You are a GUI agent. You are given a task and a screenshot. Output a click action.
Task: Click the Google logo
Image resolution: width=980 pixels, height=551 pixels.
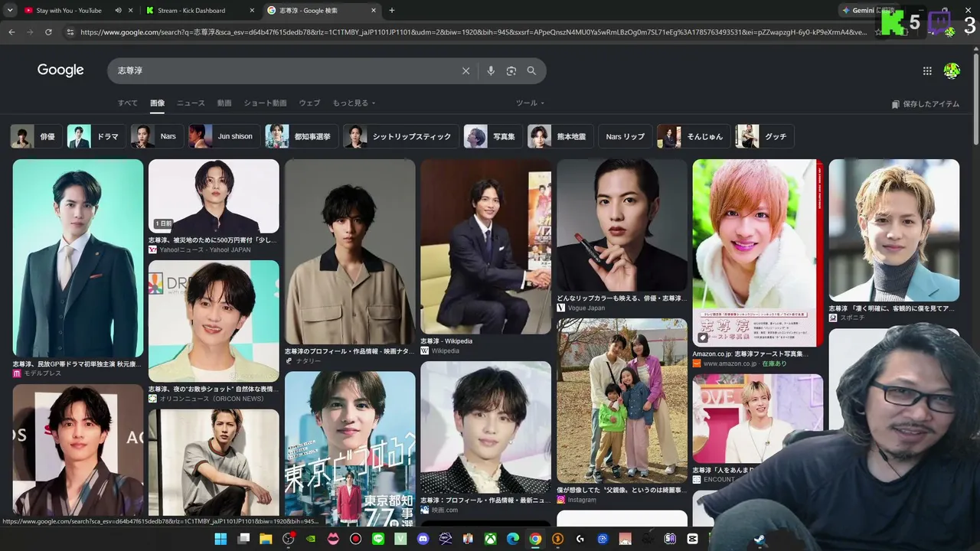coord(60,70)
